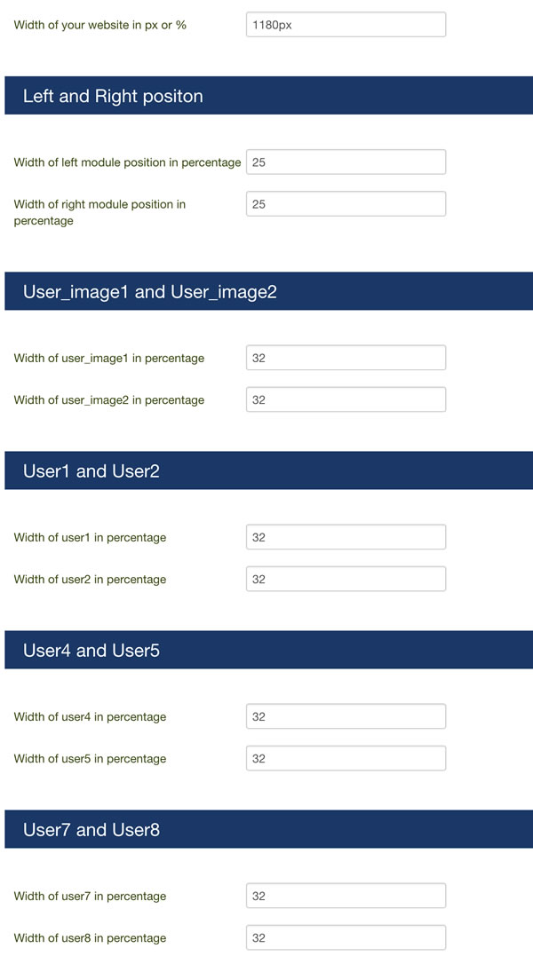Click 'Width of left module position' label

(127, 162)
